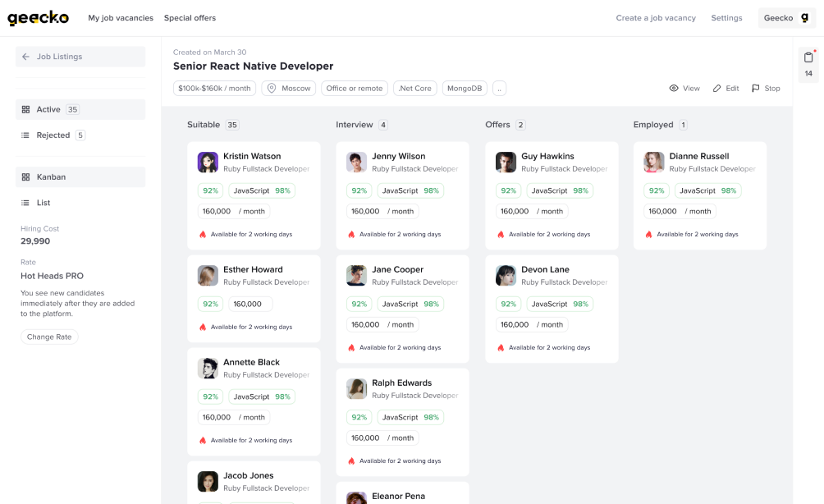
Task: Expand hidden tags with the '..' chip
Action: [499, 89]
